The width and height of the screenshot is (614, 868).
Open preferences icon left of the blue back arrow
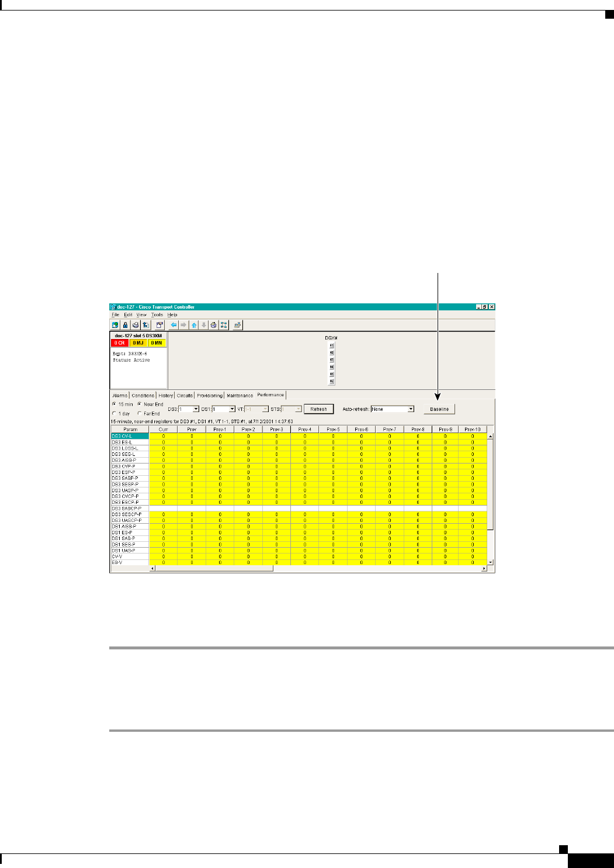click(x=159, y=325)
